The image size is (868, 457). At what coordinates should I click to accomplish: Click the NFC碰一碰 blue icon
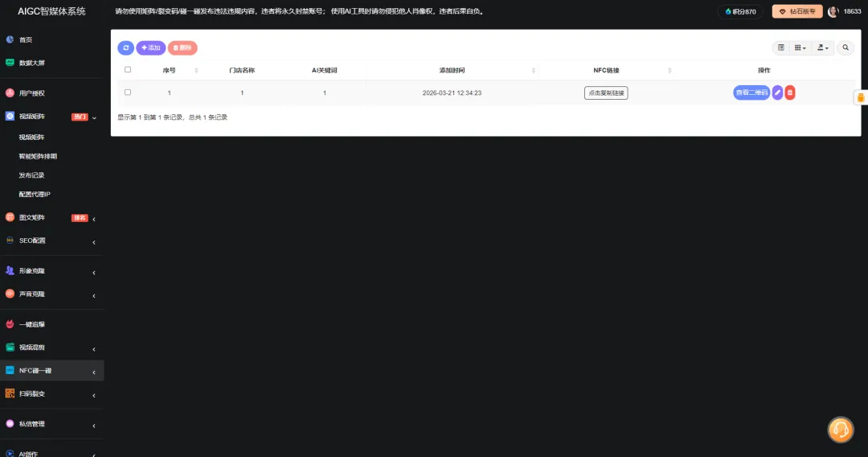(x=10, y=370)
